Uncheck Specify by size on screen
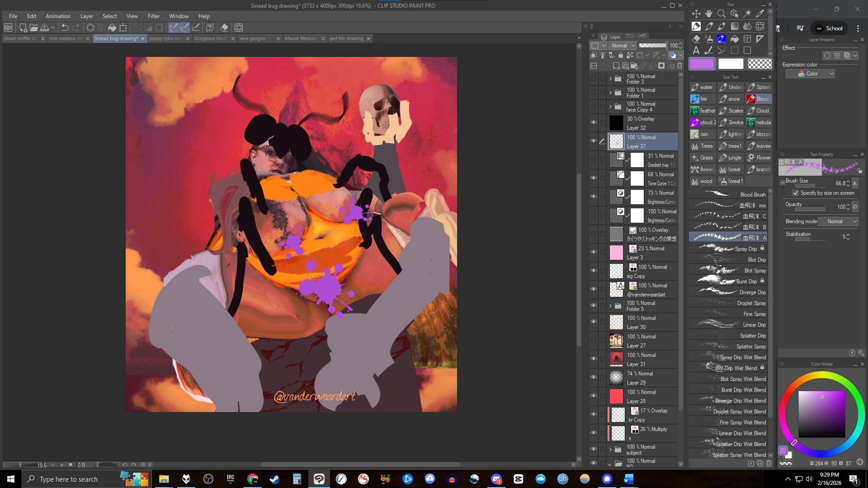The height and width of the screenshot is (488, 868). point(796,193)
